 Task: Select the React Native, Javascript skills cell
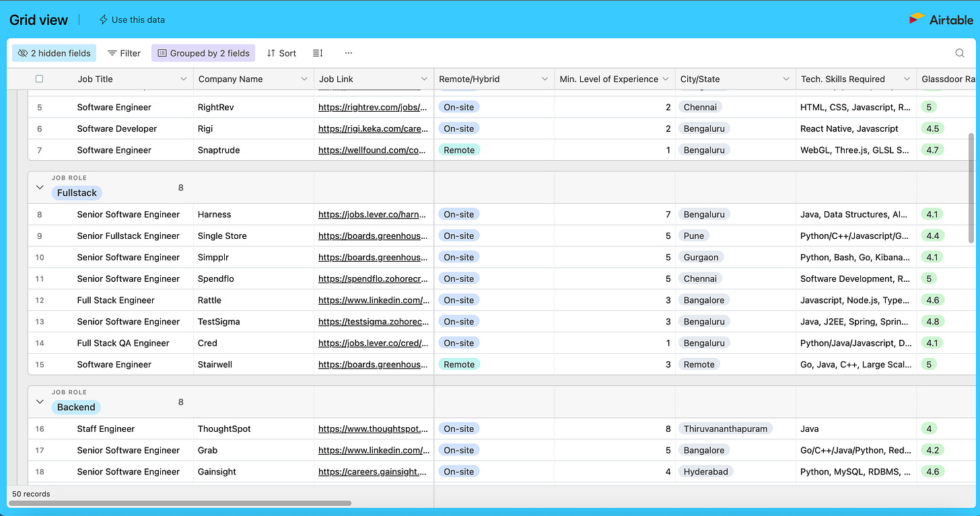[x=856, y=128]
